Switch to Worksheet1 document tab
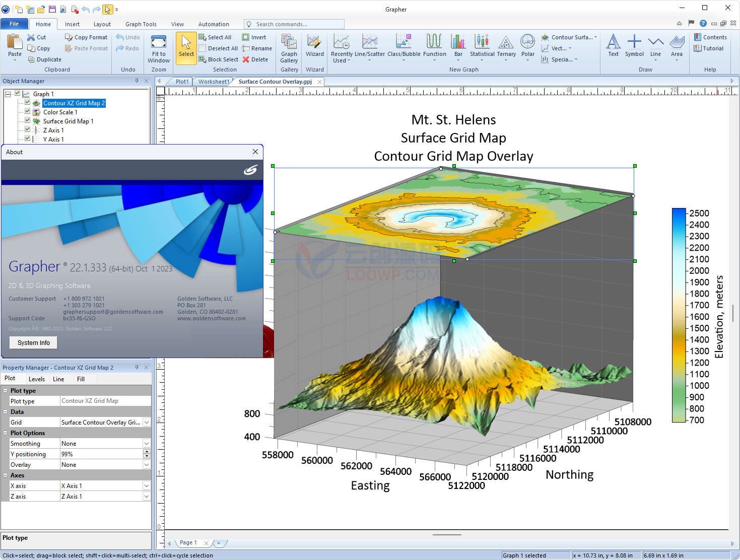The width and height of the screenshot is (740, 560). 214,82
